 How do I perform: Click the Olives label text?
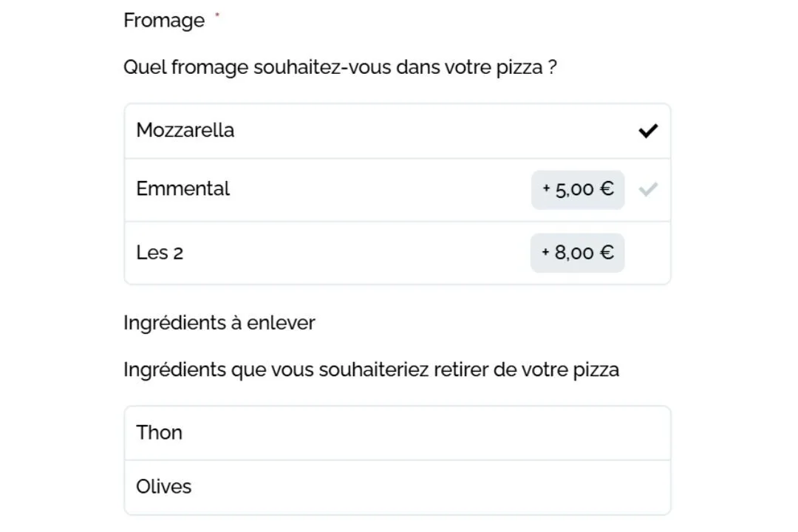(163, 487)
